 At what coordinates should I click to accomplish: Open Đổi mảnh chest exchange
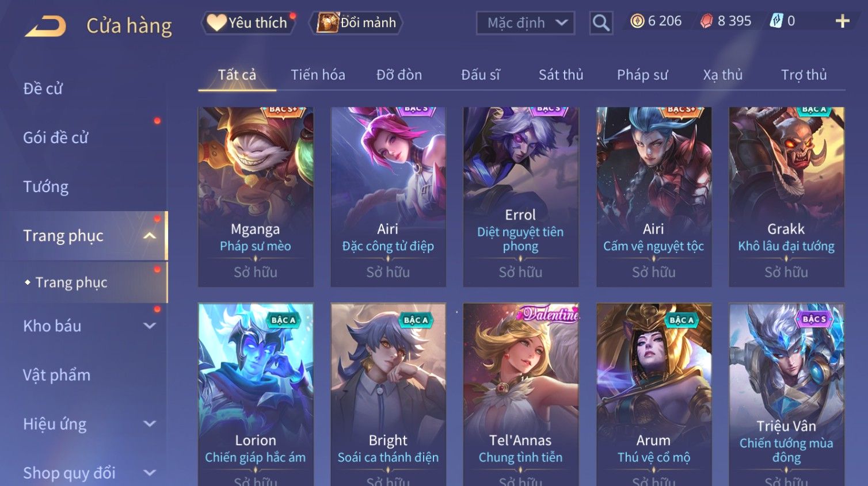click(x=356, y=22)
